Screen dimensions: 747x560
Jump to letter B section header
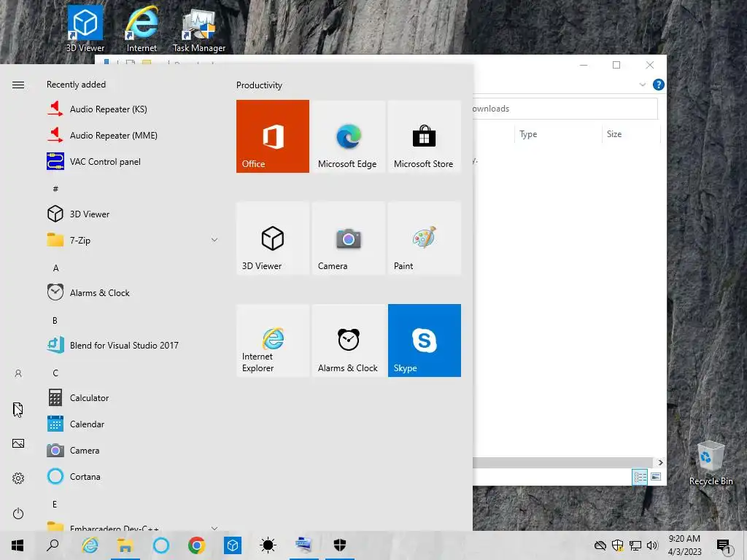coord(55,321)
